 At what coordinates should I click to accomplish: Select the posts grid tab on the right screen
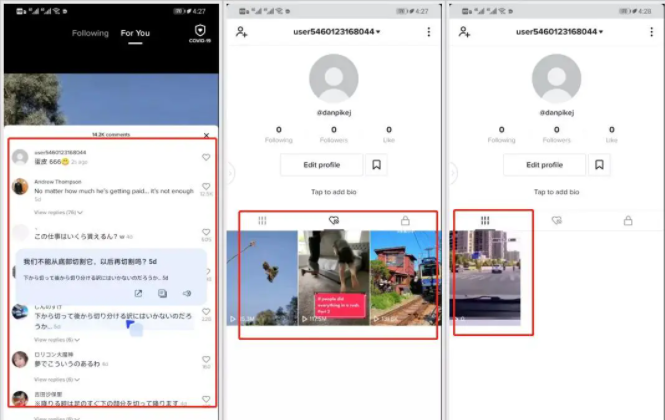point(485,221)
